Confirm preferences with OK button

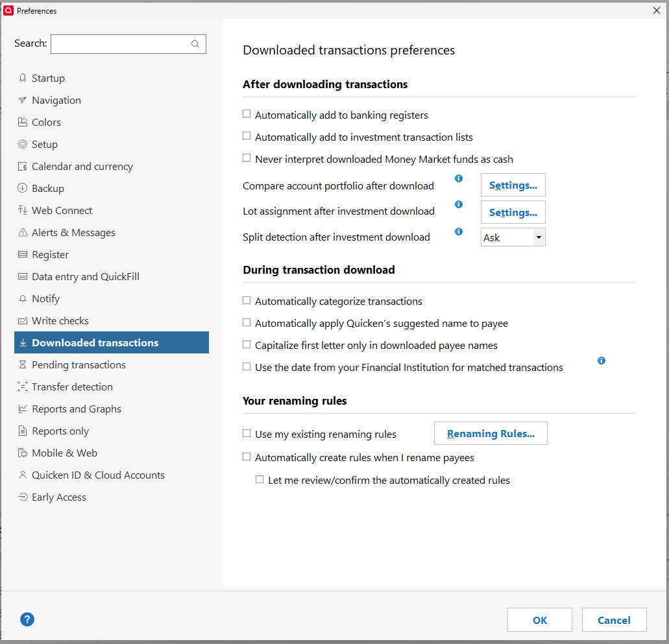point(540,620)
